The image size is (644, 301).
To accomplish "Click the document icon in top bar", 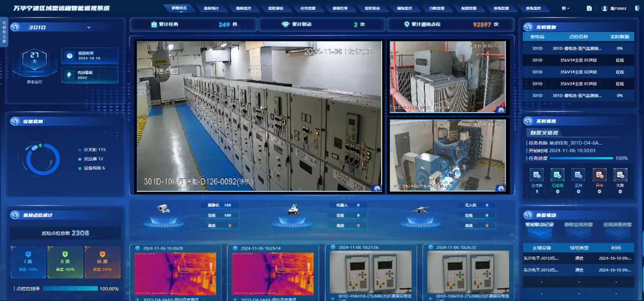I will coord(589,9).
